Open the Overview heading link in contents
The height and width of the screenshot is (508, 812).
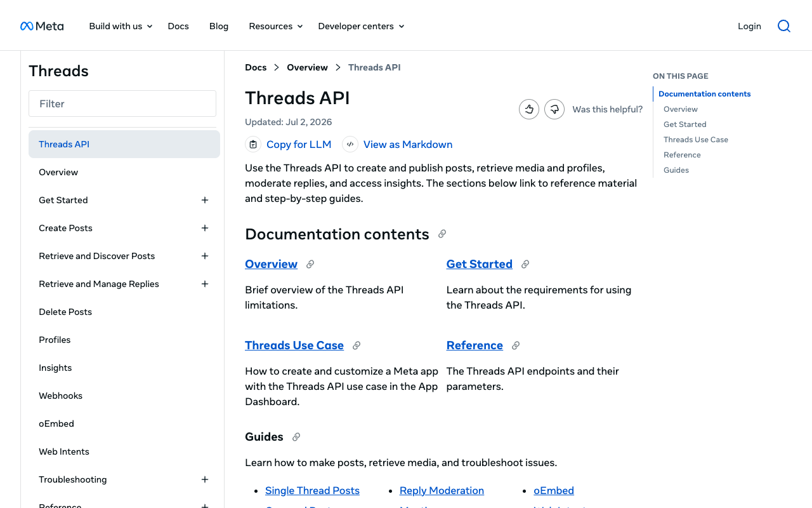click(271, 264)
